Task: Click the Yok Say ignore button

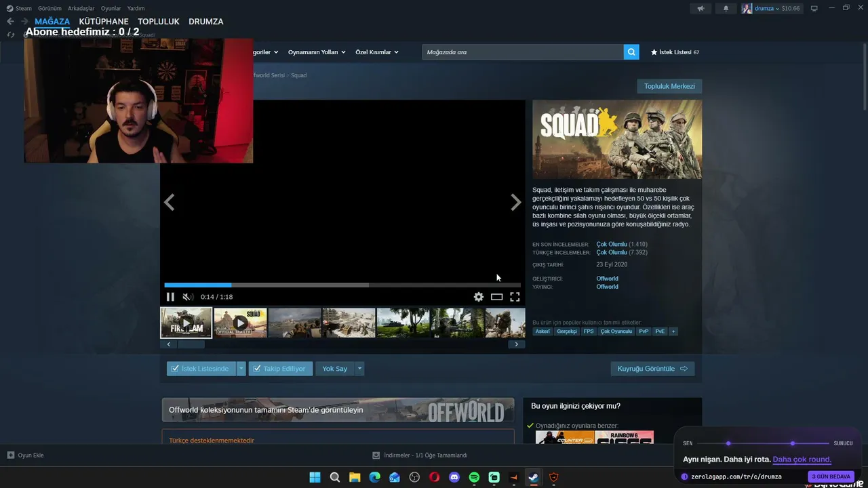Action: [335, 369]
